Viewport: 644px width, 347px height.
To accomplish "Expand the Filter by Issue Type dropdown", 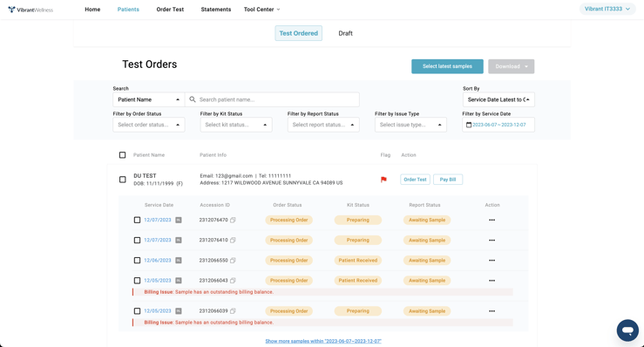I will 410,125.
